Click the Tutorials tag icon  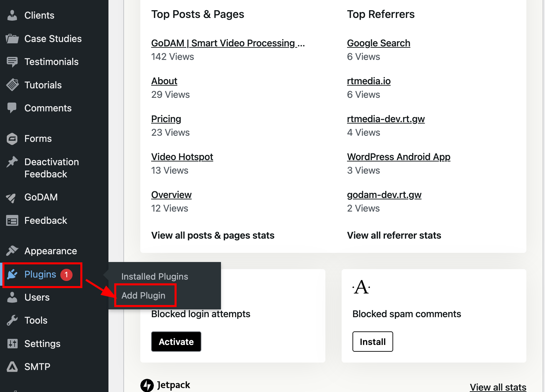pos(12,85)
